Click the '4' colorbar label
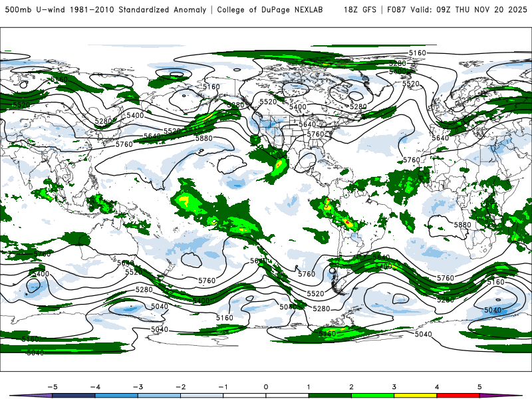The height and width of the screenshot is (399, 532). [x=437, y=387]
